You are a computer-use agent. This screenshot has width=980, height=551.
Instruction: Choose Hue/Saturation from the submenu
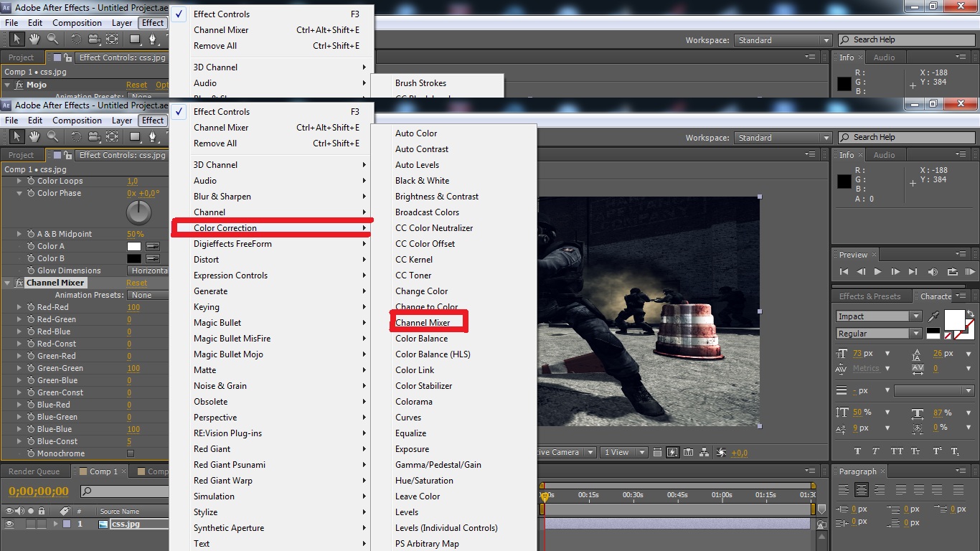tap(424, 481)
